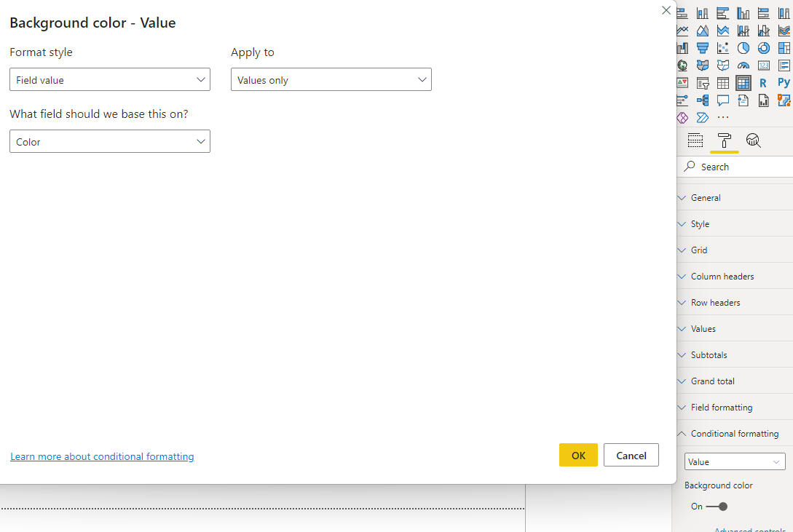Confirm the dialog with OK

point(578,455)
